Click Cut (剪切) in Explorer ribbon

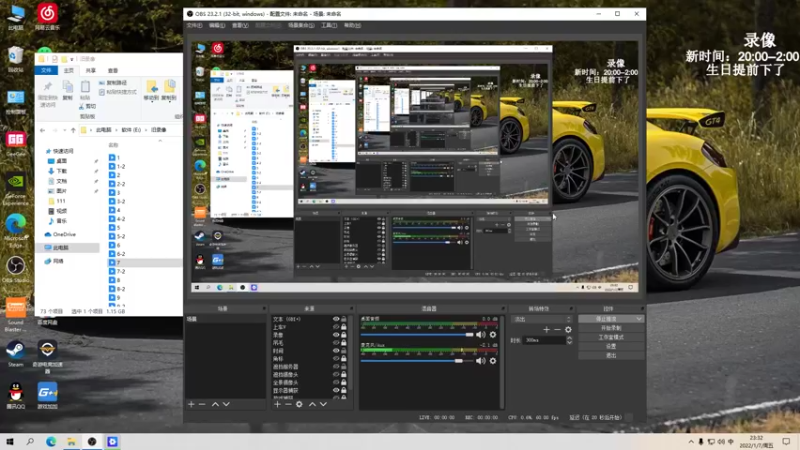[x=87, y=106]
